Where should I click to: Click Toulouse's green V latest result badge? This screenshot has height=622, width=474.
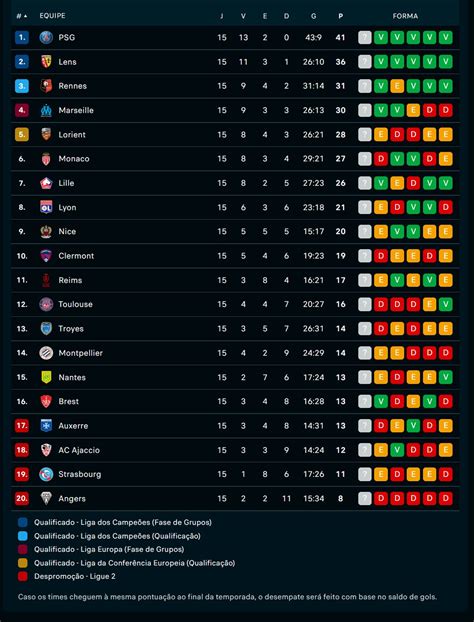(445, 304)
